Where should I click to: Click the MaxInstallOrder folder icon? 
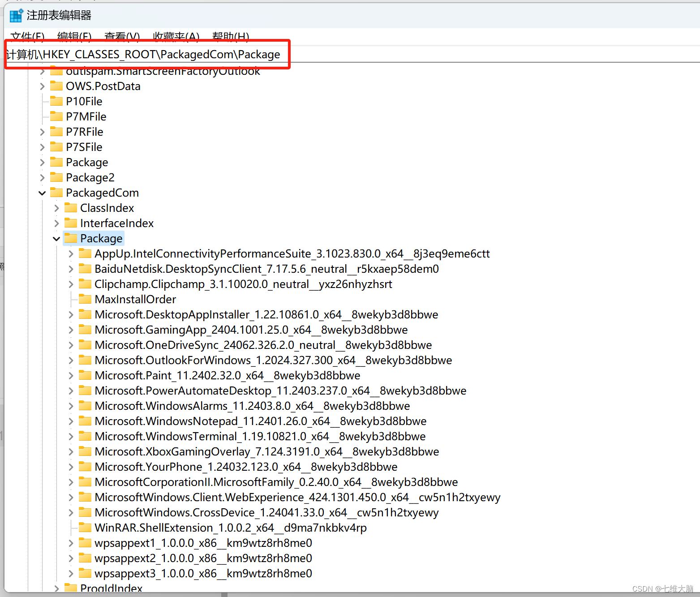click(85, 299)
